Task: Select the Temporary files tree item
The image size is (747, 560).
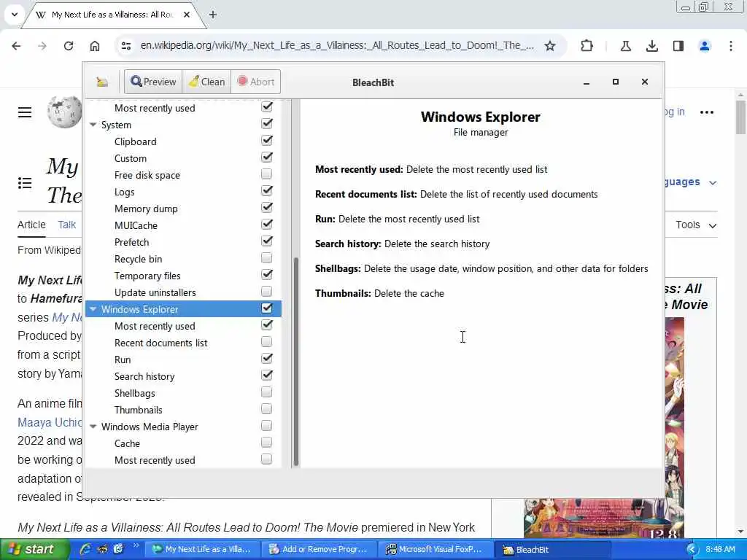Action: [147, 276]
